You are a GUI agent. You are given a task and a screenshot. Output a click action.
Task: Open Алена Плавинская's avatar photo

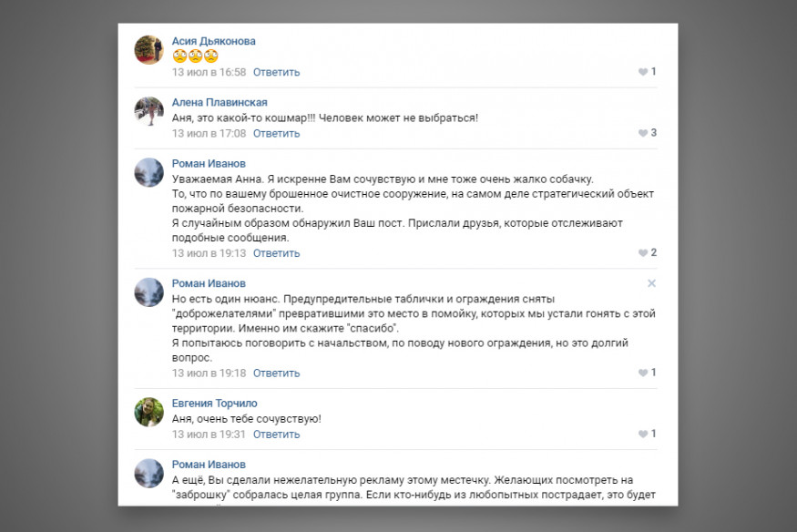coord(149,111)
